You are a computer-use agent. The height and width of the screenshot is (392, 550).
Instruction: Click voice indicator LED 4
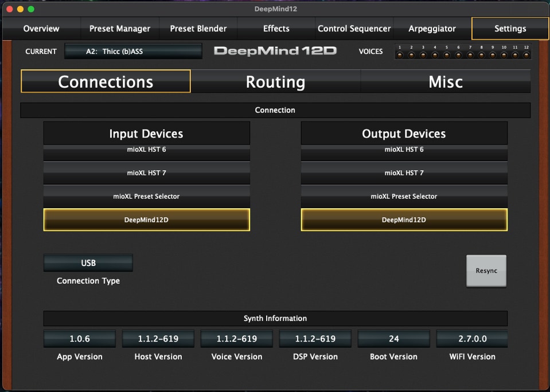435,54
